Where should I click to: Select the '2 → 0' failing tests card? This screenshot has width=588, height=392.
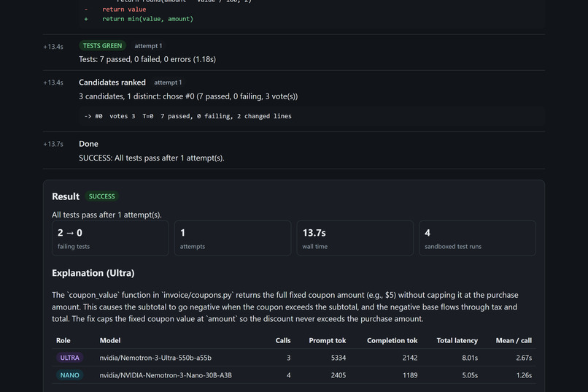[110, 238]
